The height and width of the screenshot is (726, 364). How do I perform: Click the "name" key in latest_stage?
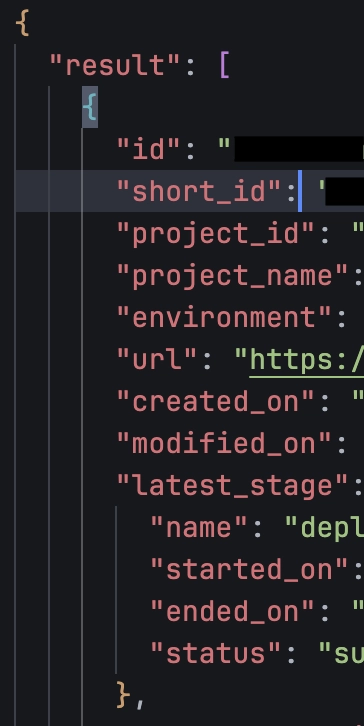[199, 527]
